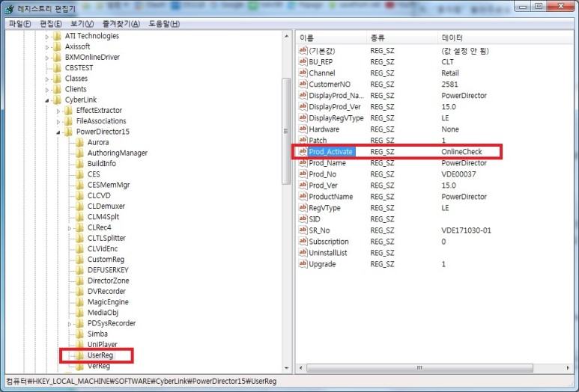Select the MagicEngine key
The width and height of the screenshot is (579, 392).
108,302
